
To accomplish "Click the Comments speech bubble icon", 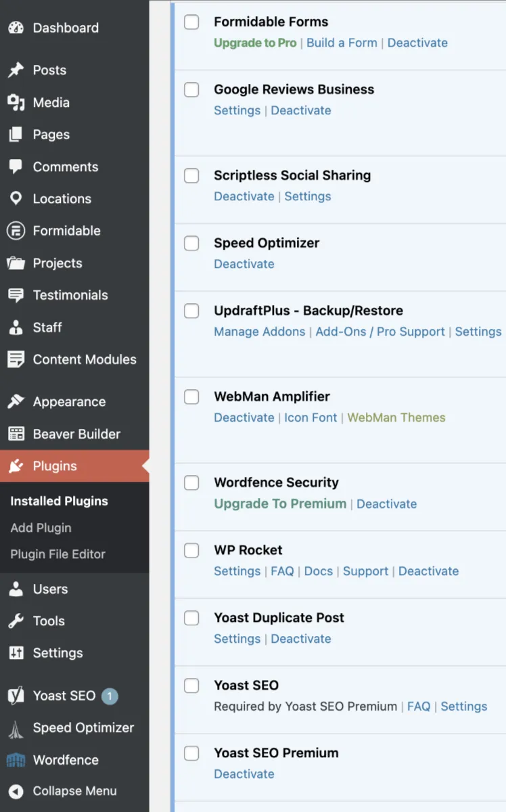I will pos(16,167).
